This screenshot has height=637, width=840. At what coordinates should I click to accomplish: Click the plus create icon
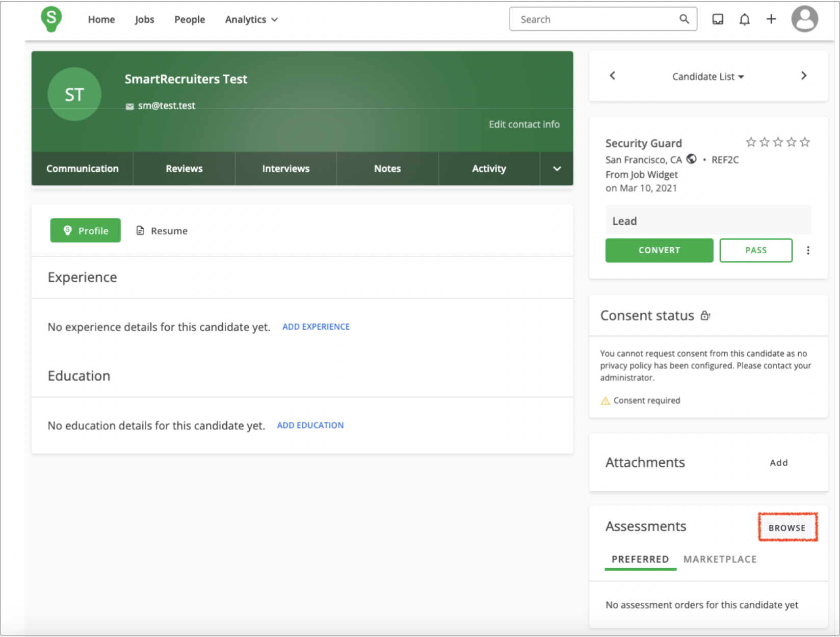pos(771,19)
